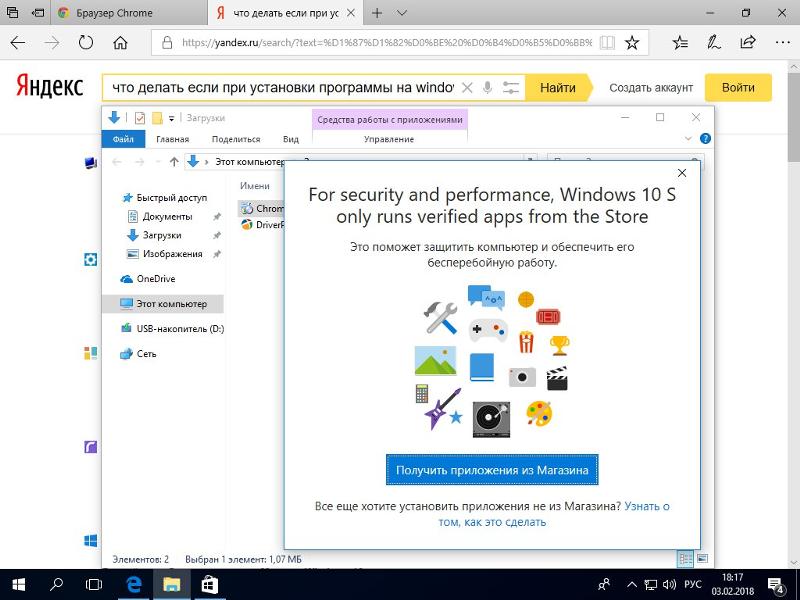Screen dimensions: 800x600
Task: Open the Action Center notifications
Action: 777,585
